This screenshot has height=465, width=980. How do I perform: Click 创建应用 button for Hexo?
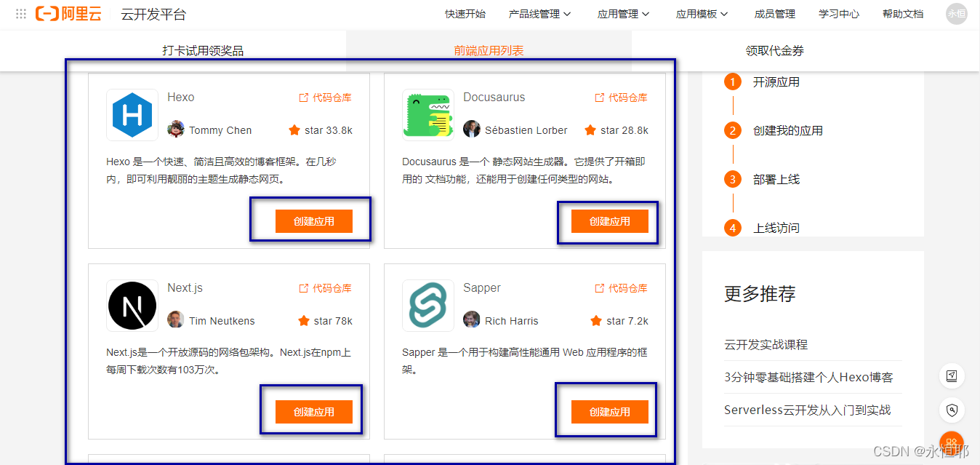coord(314,221)
